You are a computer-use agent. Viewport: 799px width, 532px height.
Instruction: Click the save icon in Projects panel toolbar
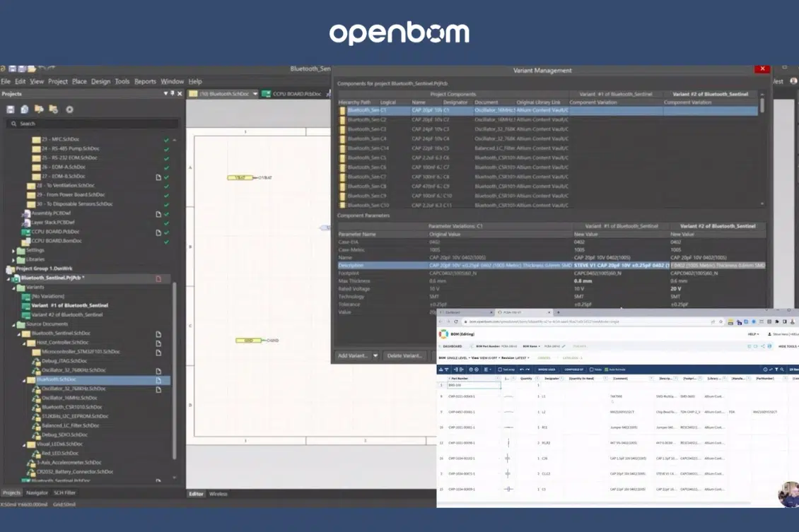[10, 110]
